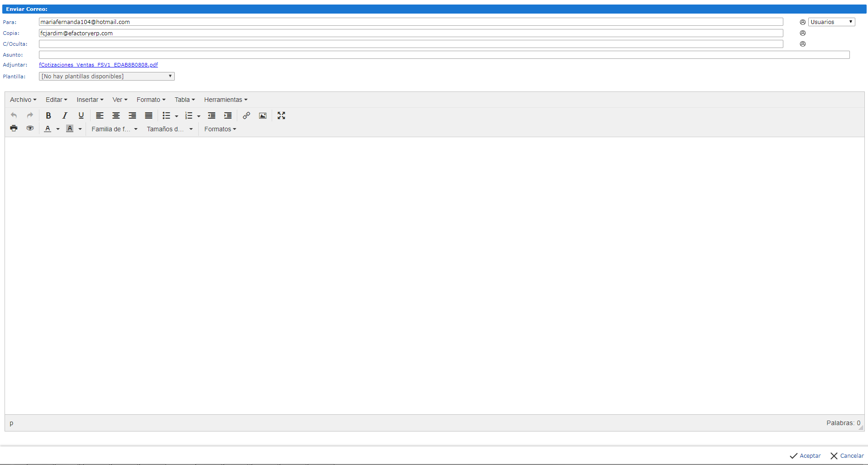
Task: Insert an image into message
Action: click(x=263, y=115)
